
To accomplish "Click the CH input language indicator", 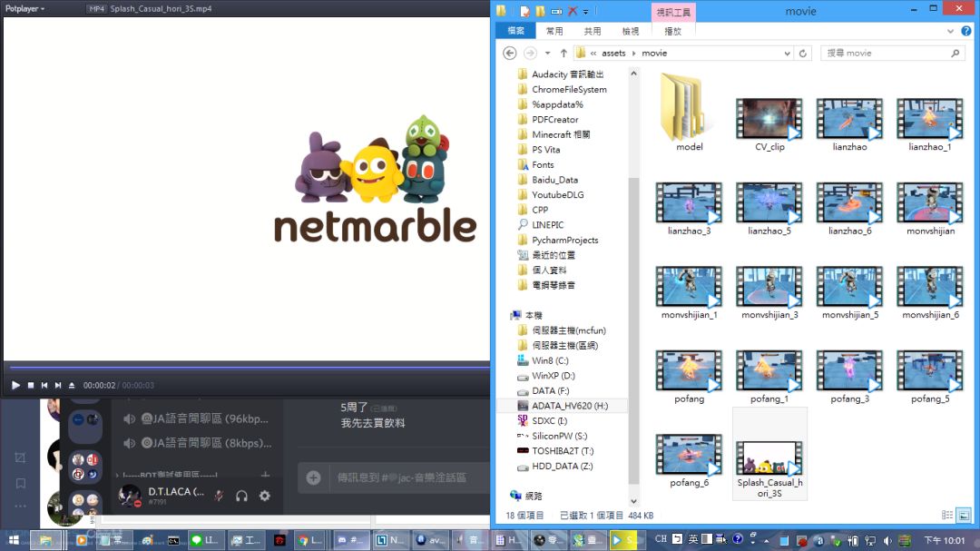I will pos(661,538).
